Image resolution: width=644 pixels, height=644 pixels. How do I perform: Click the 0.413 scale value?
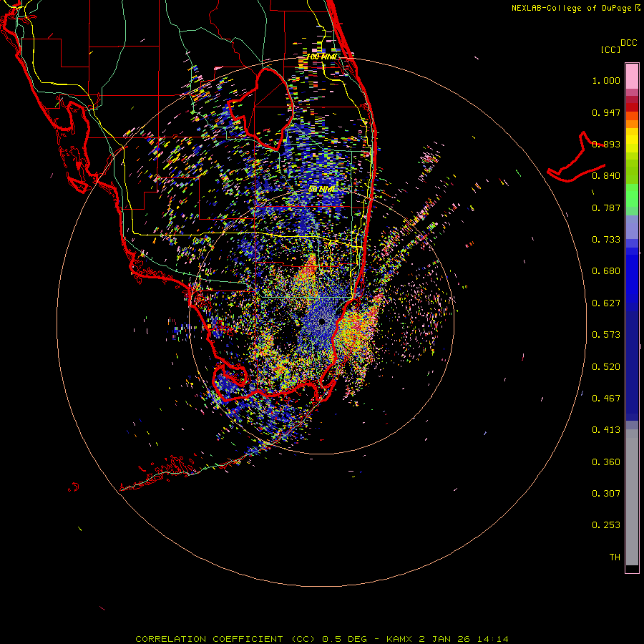pos(606,430)
